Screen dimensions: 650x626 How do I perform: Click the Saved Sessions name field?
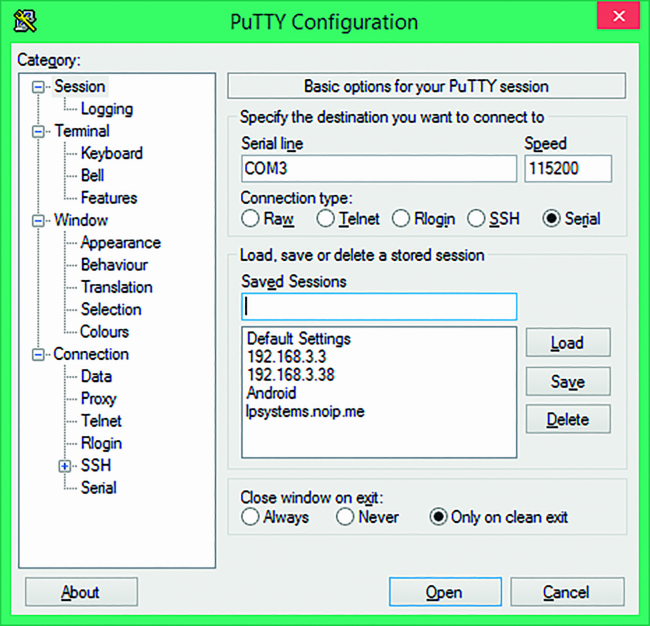tap(379, 307)
